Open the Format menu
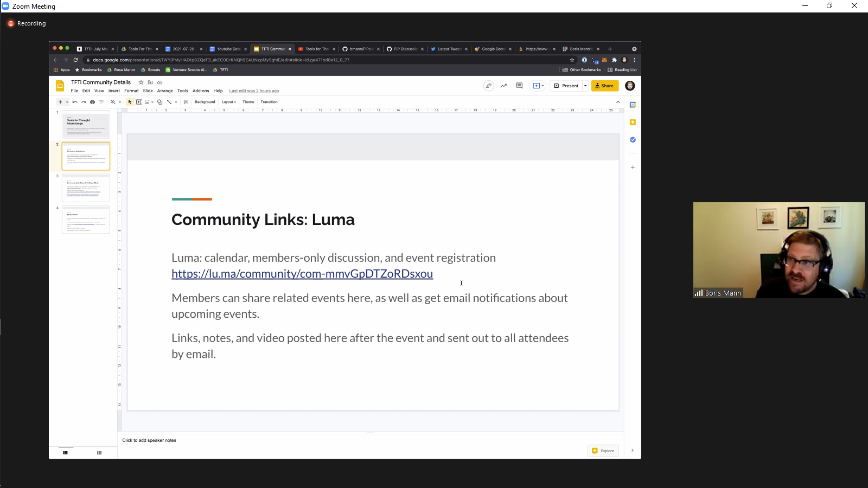Screen dimensions: 868x488 click(x=131, y=91)
